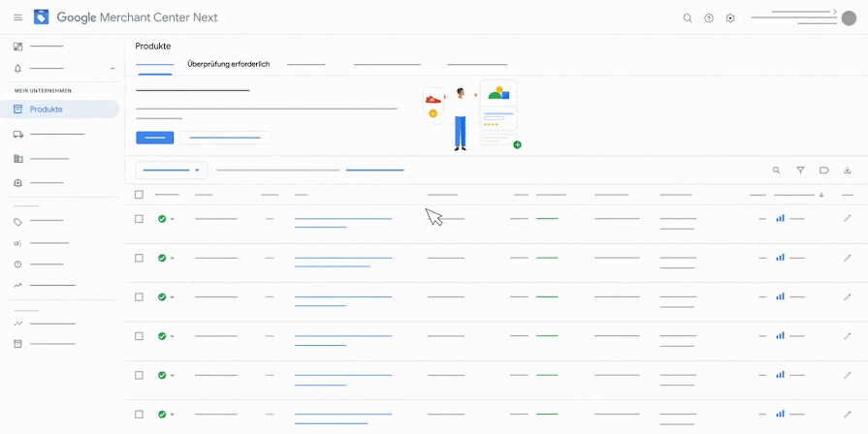This screenshot has width=868, height=434.
Task: Expand status dropdown in fifth product row
Action: [x=173, y=376]
